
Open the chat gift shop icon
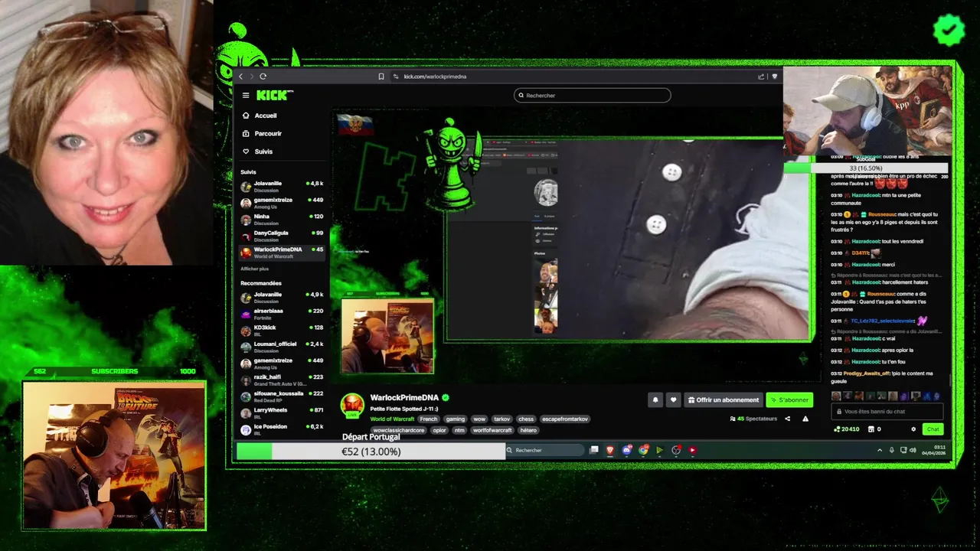[x=871, y=429]
